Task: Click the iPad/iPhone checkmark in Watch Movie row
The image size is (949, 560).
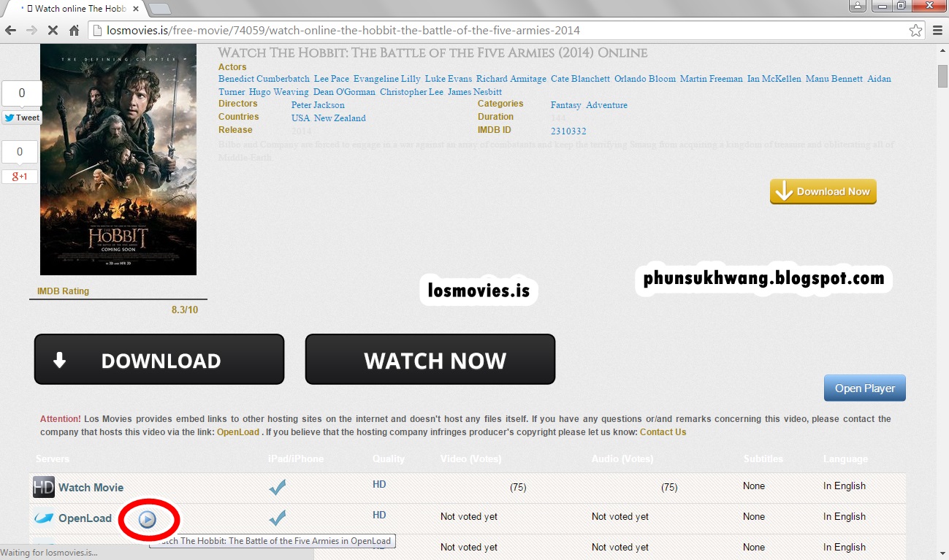Action: 277,487
